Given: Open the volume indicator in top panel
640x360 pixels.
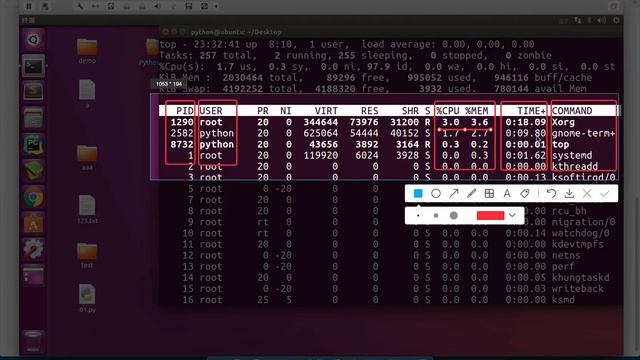Looking at the screenshot, I should tap(602, 20).
